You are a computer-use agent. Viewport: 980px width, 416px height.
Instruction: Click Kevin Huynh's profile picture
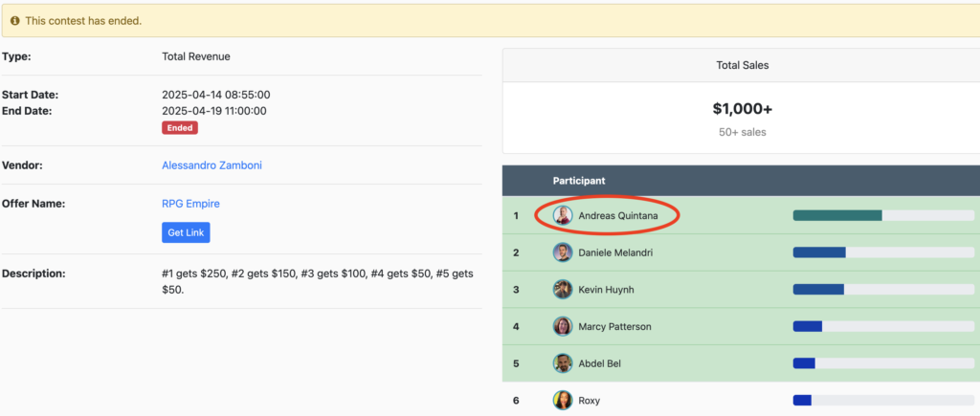(x=563, y=290)
